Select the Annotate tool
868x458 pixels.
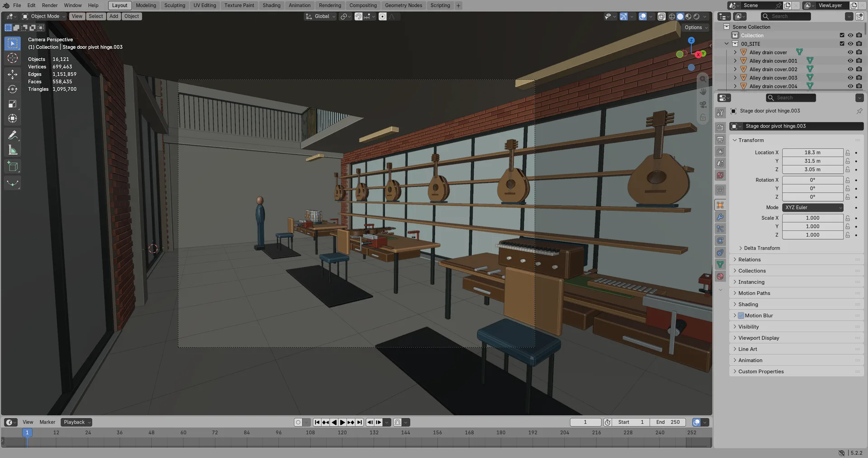coord(13,135)
